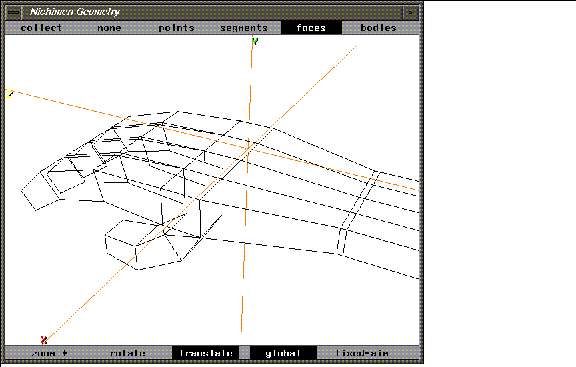Screen dimensions: 576x367
Task: Click the fixed-axis button
Action: click(362, 353)
